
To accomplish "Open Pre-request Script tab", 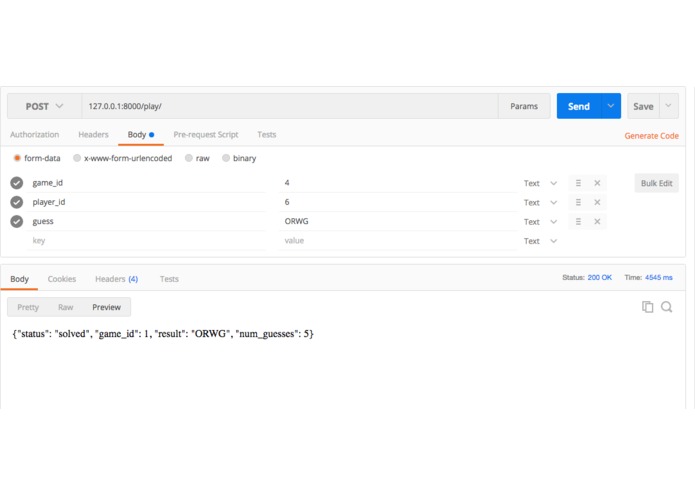I will [x=206, y=134].
